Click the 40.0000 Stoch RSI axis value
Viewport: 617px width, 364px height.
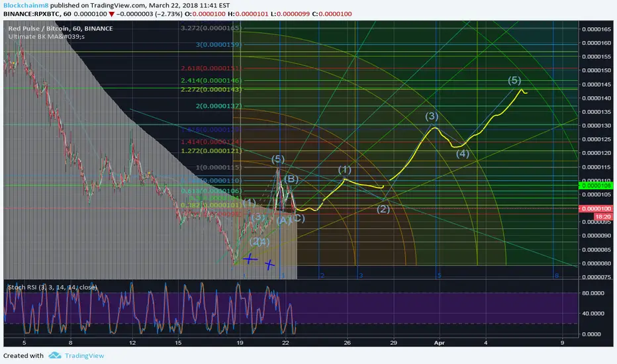[593, 314]
